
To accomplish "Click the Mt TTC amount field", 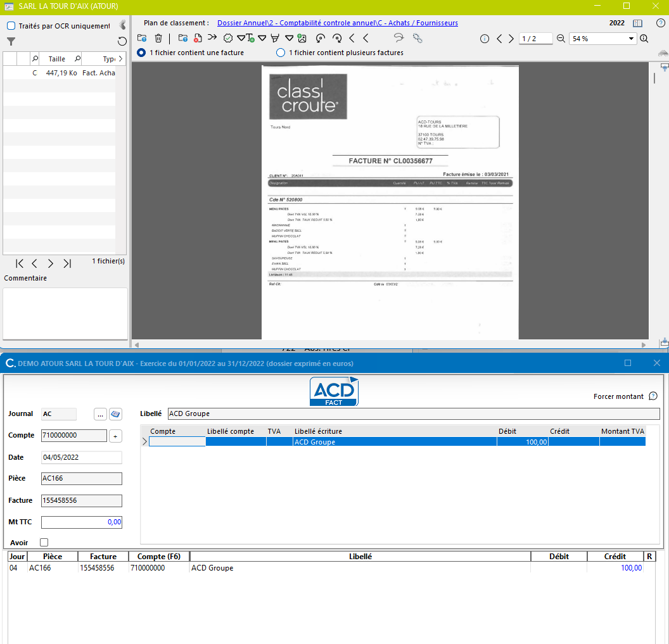I will point(82,522).
